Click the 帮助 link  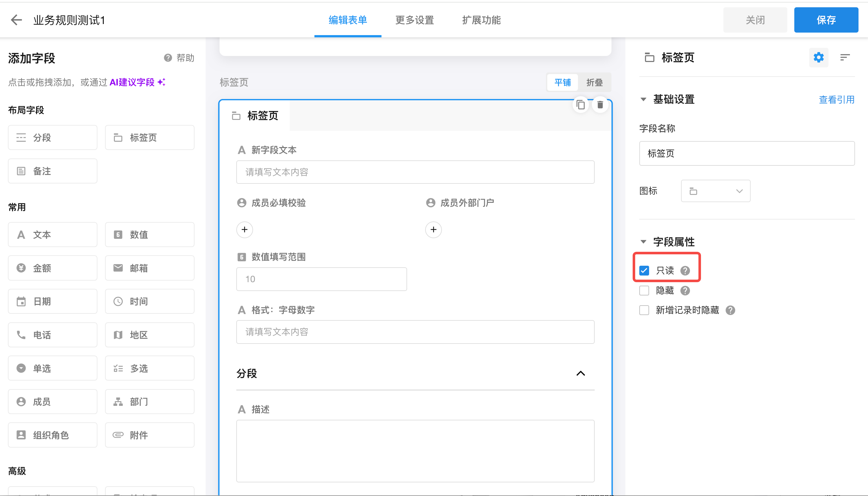185,58
